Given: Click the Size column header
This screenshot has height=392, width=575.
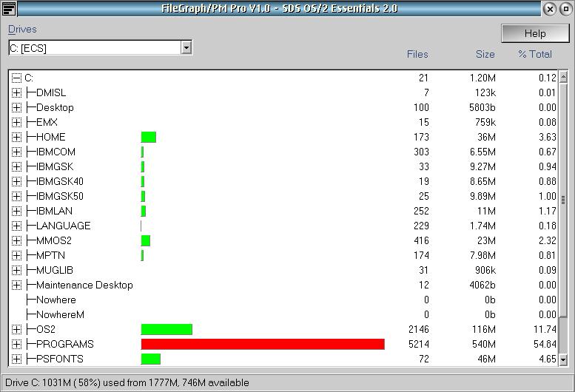Looking at the screenshot, I should point(485,54).
